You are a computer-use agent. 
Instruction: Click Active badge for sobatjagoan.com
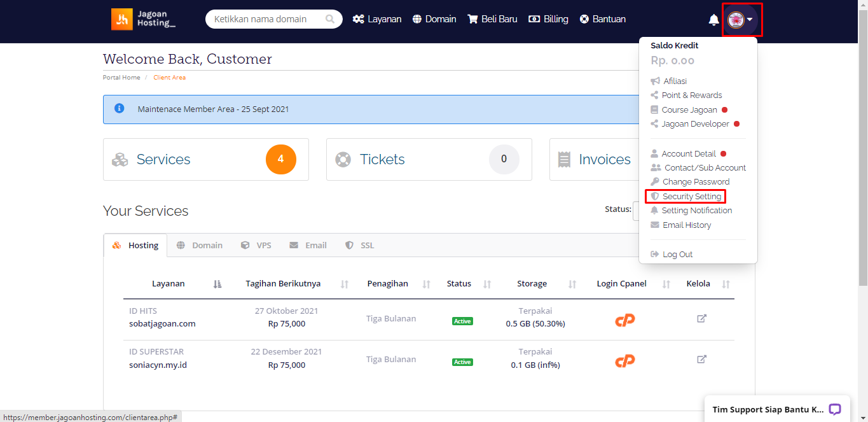(x=462, y=321)
